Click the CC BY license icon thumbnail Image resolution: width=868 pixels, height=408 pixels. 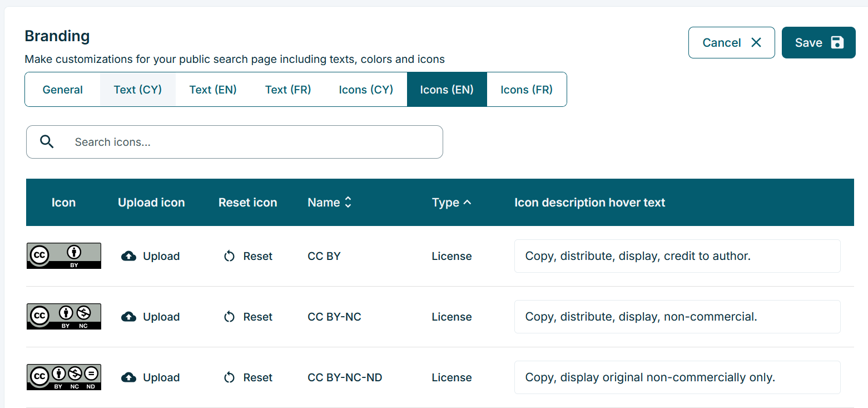coord(63,255)
